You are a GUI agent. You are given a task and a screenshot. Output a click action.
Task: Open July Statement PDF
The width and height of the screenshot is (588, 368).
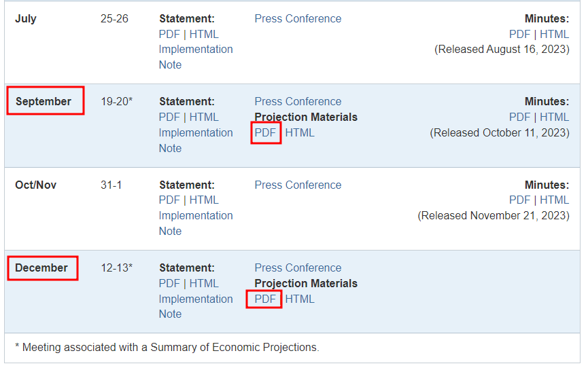169,34
